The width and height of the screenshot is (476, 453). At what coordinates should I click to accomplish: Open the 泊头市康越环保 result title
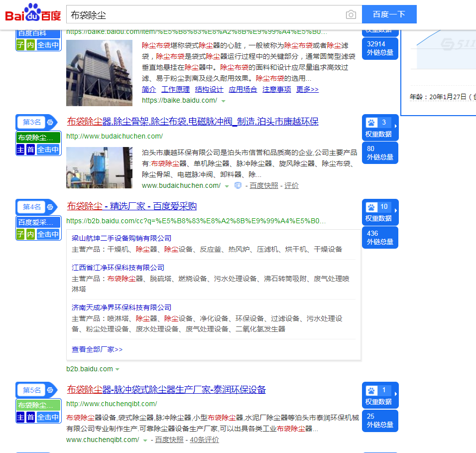pyautogui.click(x=193, y=122)
